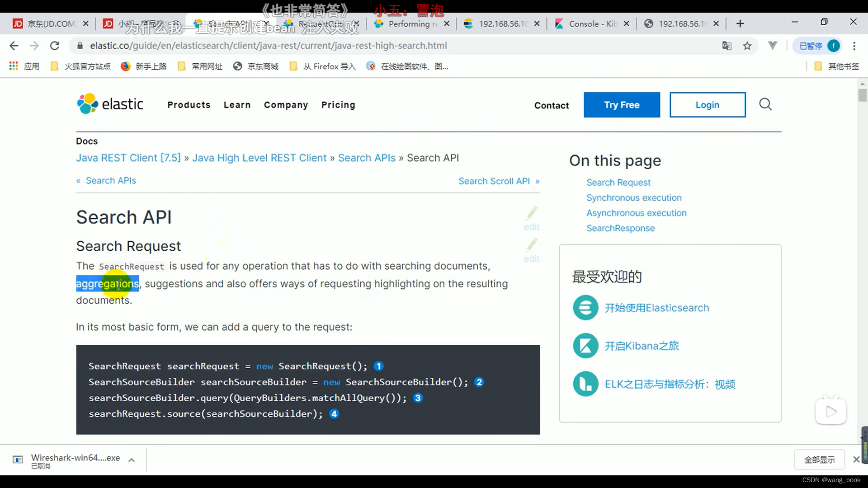
Task: Jump to Search Request section
Action: pos(618,183)
